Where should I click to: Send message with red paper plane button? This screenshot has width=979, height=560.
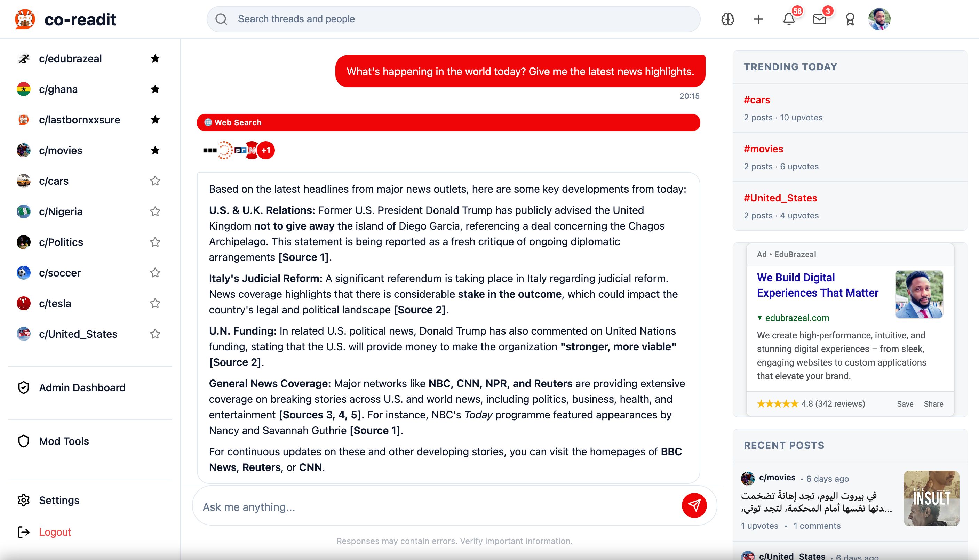pos(694,505)
